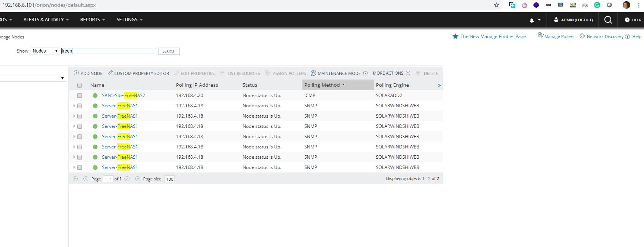
Task: Open the green Grammarly extension icon
Action: pos(597,5)
